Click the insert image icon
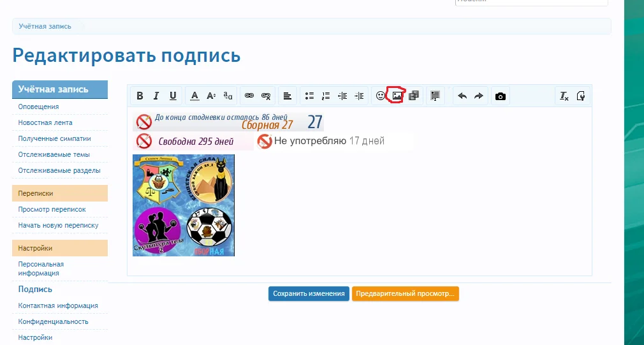The width and height of the screenshot is (644, 345). [397, 96]
